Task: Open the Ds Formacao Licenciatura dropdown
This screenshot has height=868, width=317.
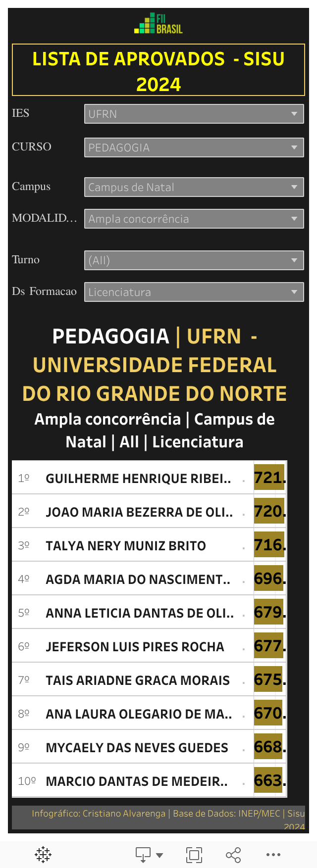Action: 194,292
